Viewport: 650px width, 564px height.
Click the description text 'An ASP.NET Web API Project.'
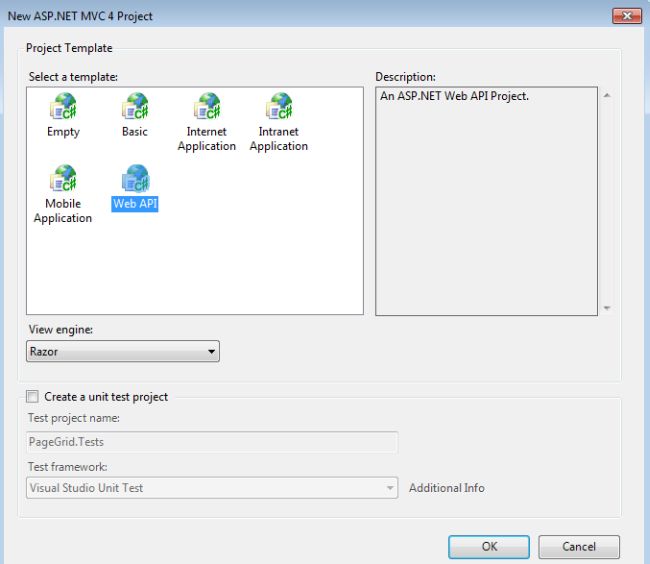(454, 96)
